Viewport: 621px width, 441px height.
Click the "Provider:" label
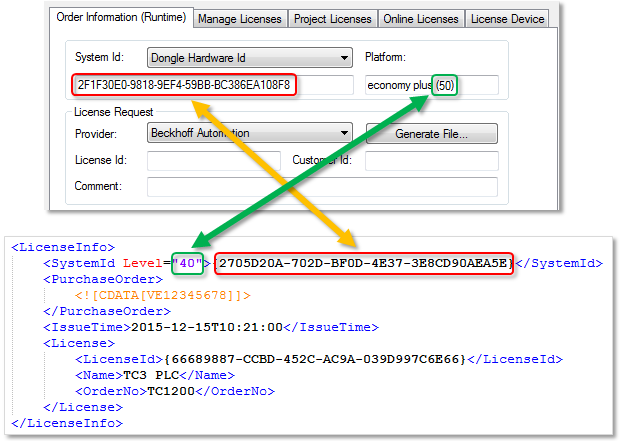[x=96, y=134]
